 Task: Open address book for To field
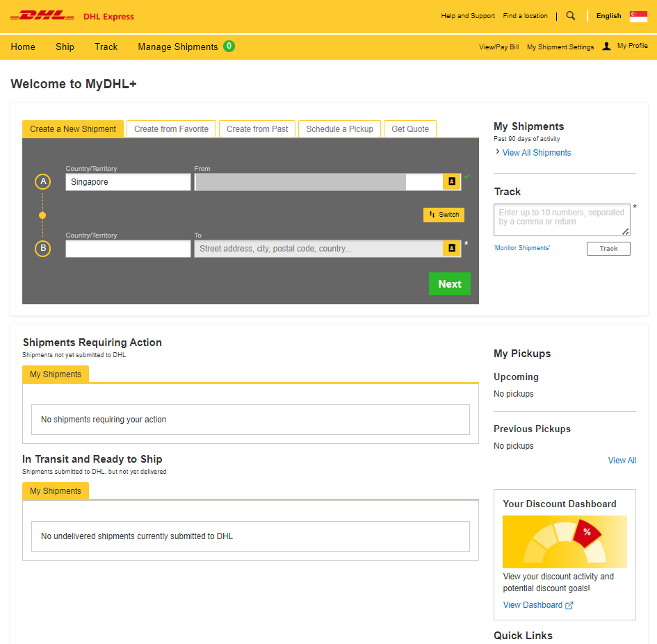[452, 248]
